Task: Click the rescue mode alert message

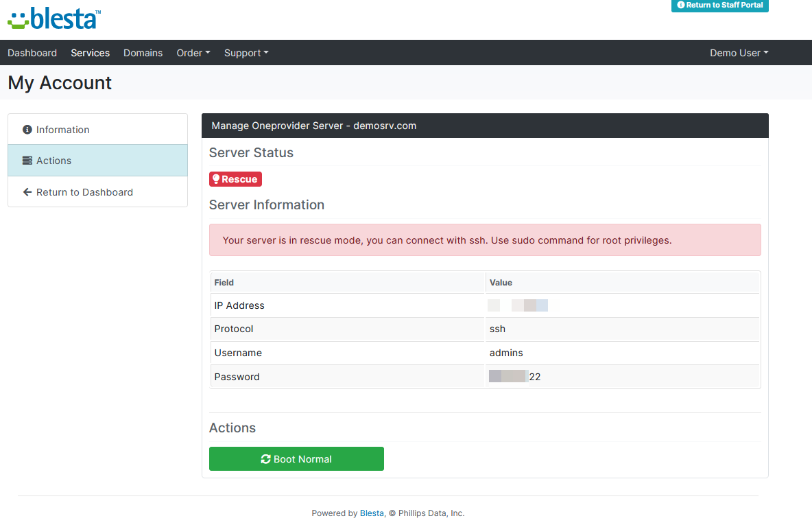Action: pyautogui.click(x=485, y=240)
